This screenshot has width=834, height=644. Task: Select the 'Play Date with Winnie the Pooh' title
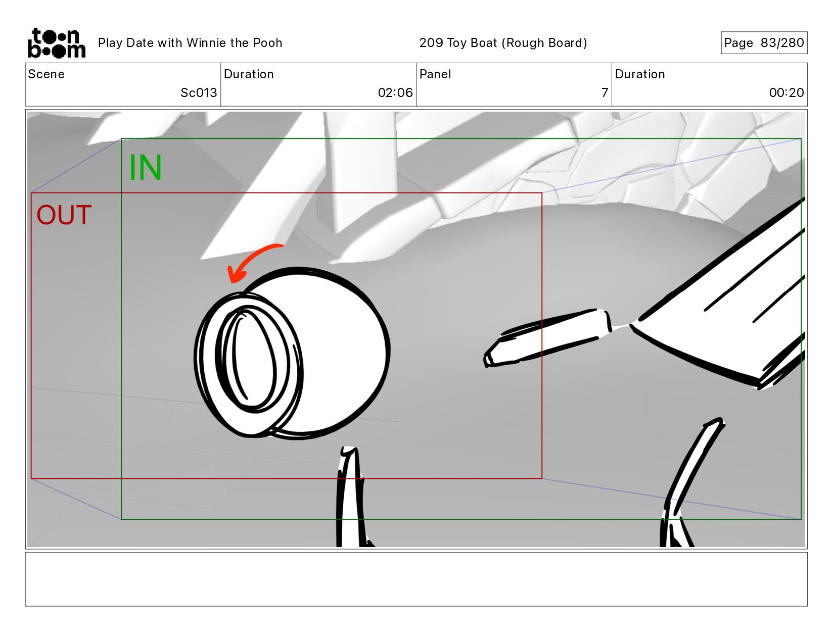[190, 43]
